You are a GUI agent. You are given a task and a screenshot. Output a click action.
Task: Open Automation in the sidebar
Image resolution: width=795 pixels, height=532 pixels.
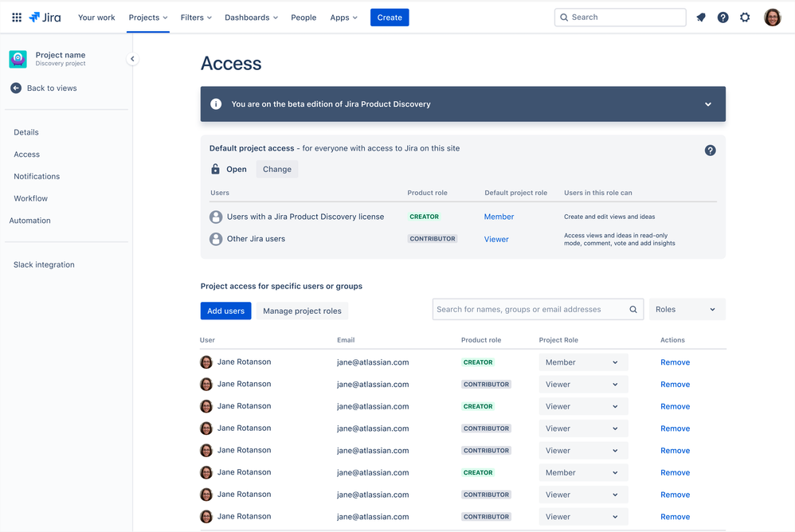click(30, 221)
